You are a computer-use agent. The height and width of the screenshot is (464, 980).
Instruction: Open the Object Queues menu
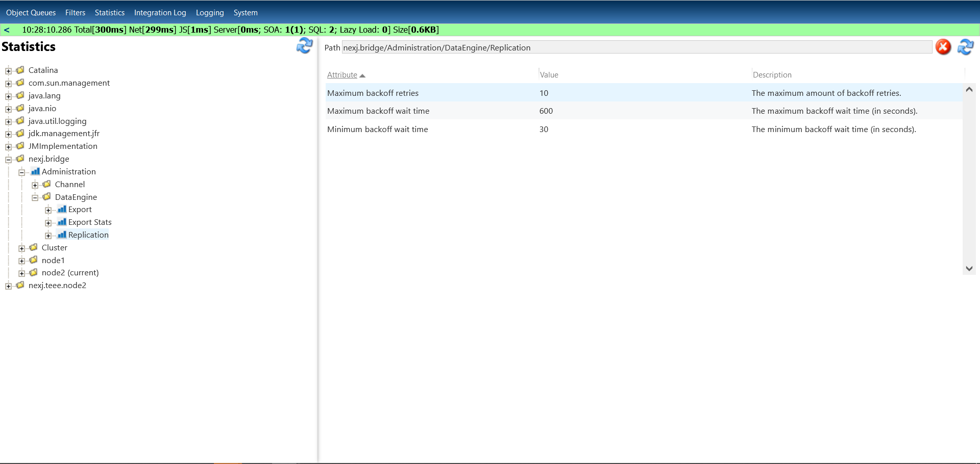click(x=31, y=12)
